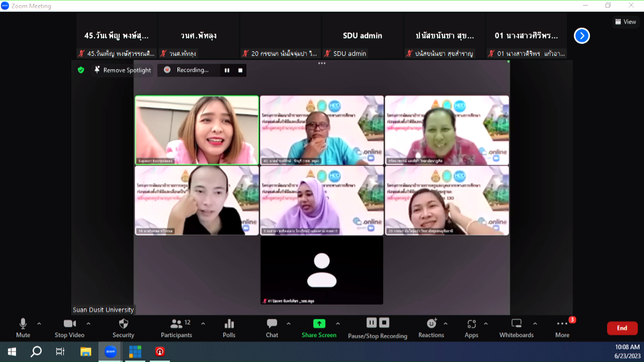Click Remove Spotlight button
This screenshot has width=644, height=362.
click(123, 70)
